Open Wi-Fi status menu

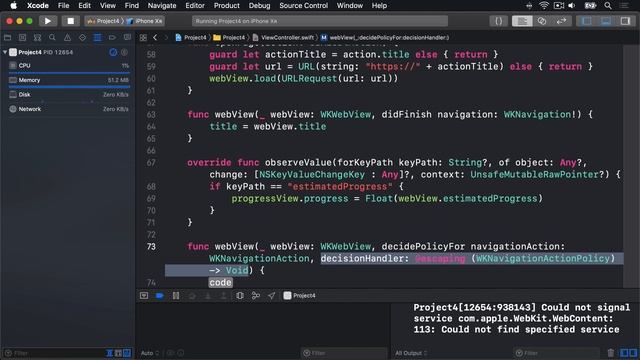tap(544, 6)
